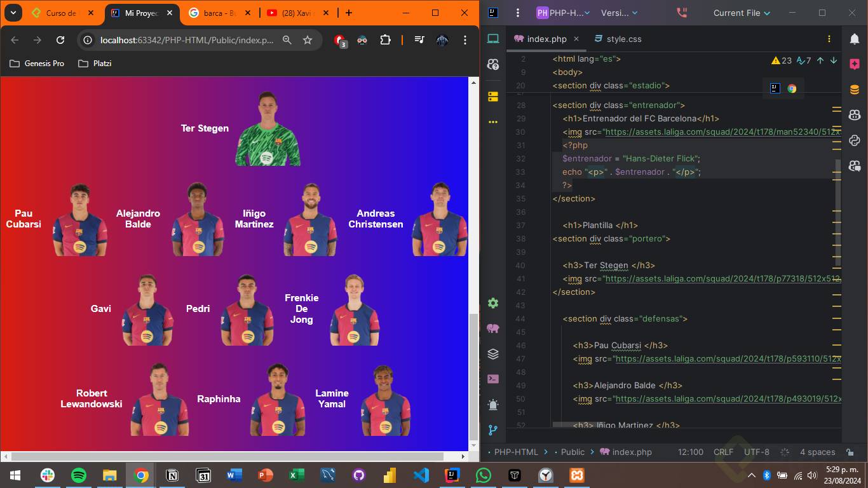Click the pink PHP elephant icon in the IDE sidebar
Image resolution: width=868 pixels, height=488 pixels.
493,329
